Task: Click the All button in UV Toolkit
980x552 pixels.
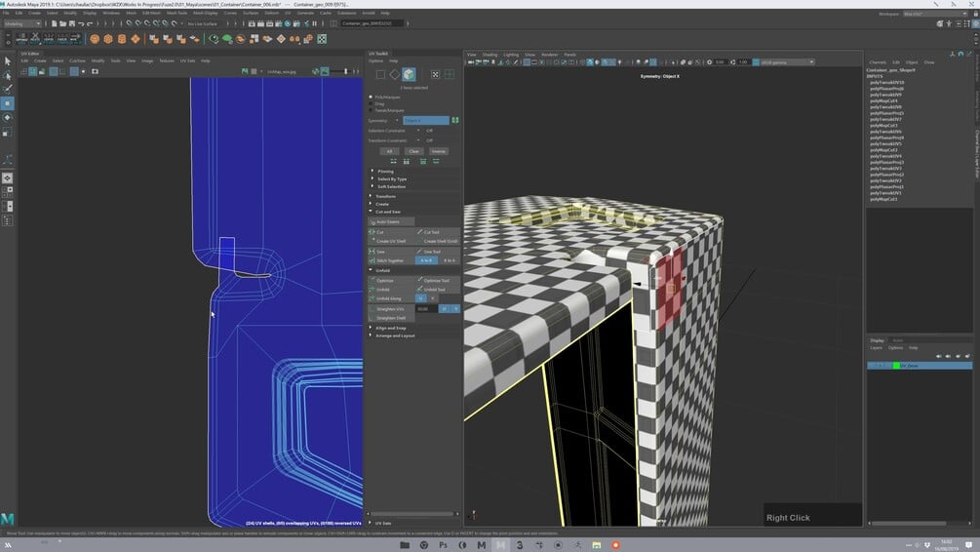Action: tap(389, 151)
